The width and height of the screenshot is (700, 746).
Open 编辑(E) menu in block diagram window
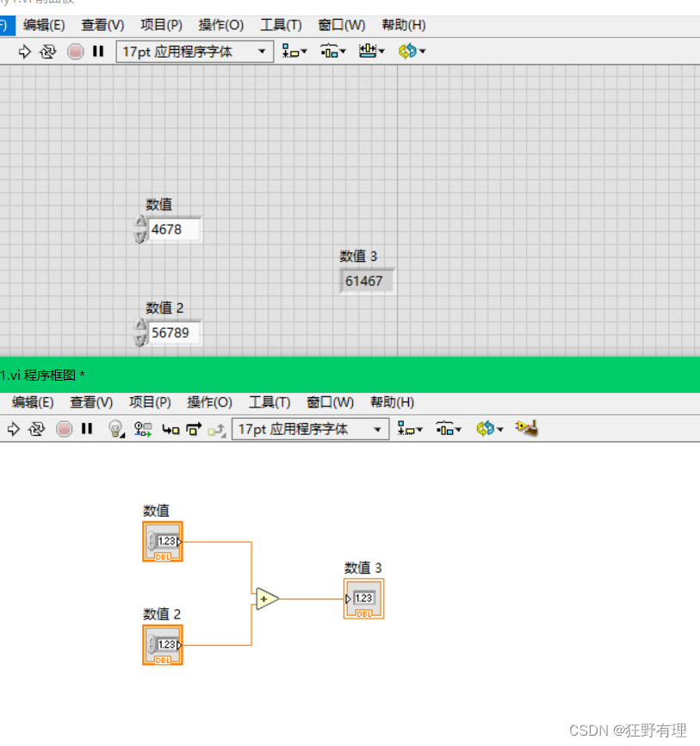pos(33,402)
